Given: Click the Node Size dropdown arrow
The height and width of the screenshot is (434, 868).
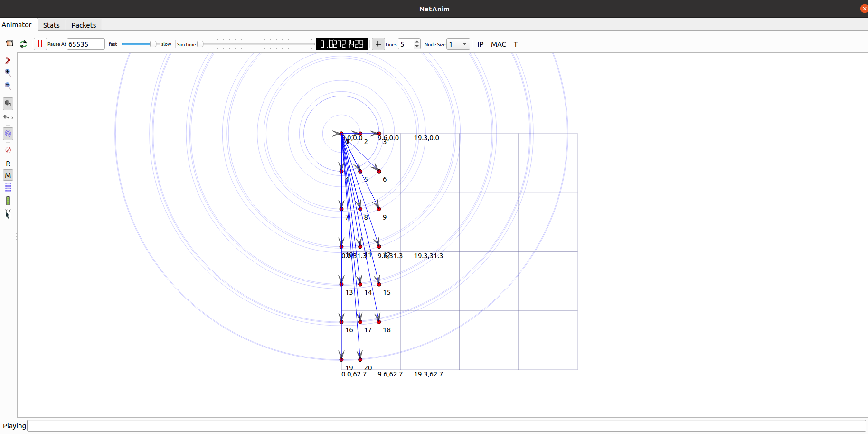Looking at the screenshot, I should (465, 44).
